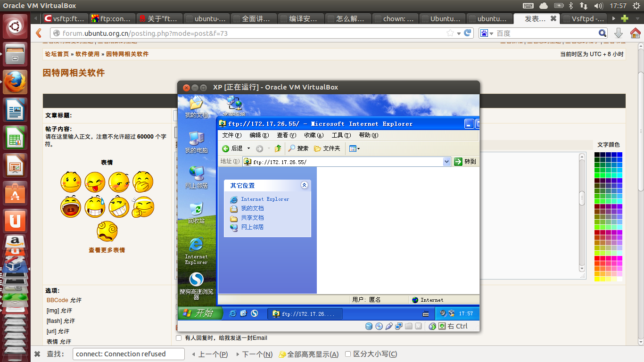Click Internet Explorer link in 其它位置
Image resolution: width=644 pixels, height=362 pixels.
(x=265, y=199)
